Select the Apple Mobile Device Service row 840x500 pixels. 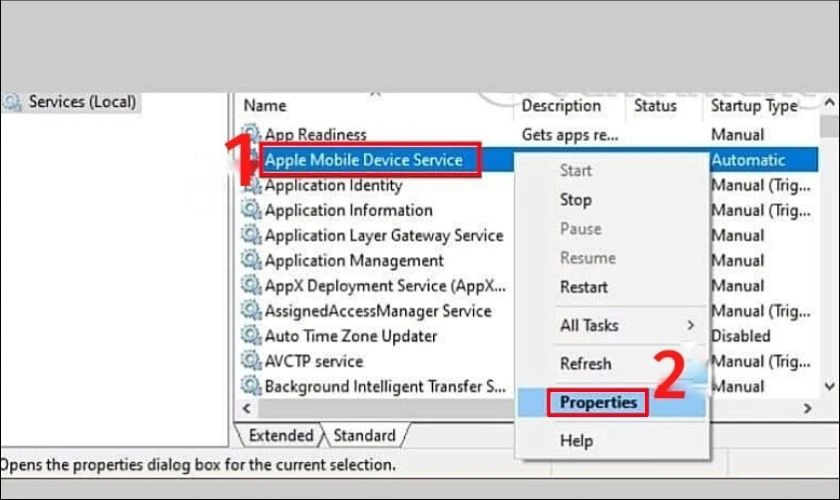click(364, 160)
